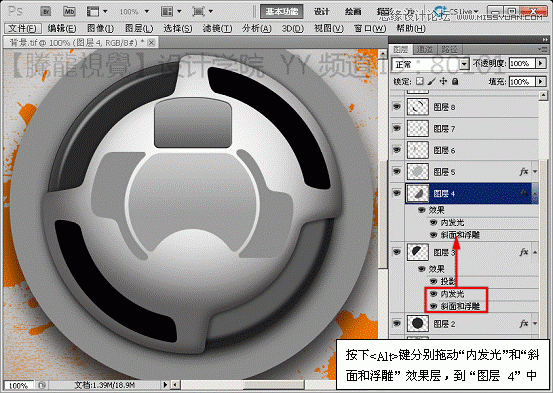This screenshot has width=553, height=393.
Task: Click horizontal scroll left arrow in status bar
Action: tap(176, 385)
